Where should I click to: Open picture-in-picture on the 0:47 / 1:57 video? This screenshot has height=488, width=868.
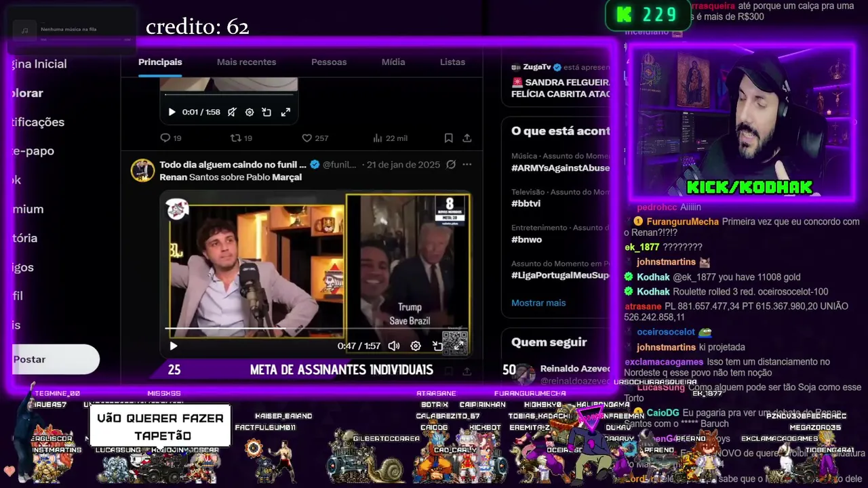[x=437, y=346]
